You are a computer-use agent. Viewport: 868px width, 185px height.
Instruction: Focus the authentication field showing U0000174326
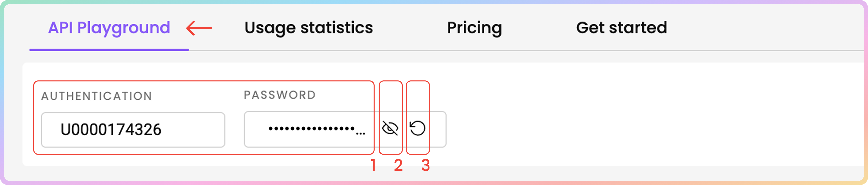click(x=133, y=130)
